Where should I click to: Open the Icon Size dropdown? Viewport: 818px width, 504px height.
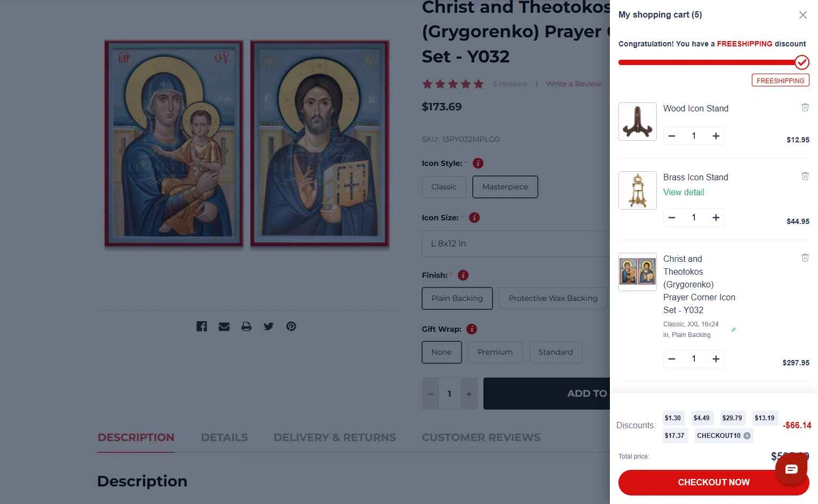tap(516, 244)
